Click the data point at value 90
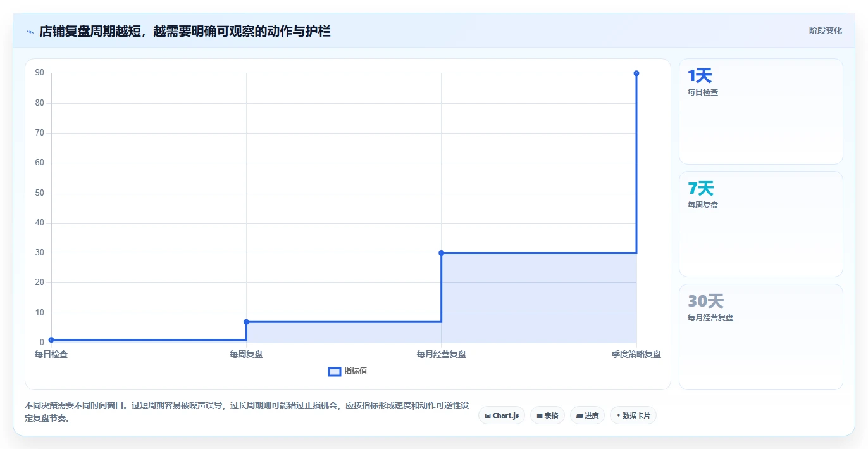868x449 pixels. [636, 73]
